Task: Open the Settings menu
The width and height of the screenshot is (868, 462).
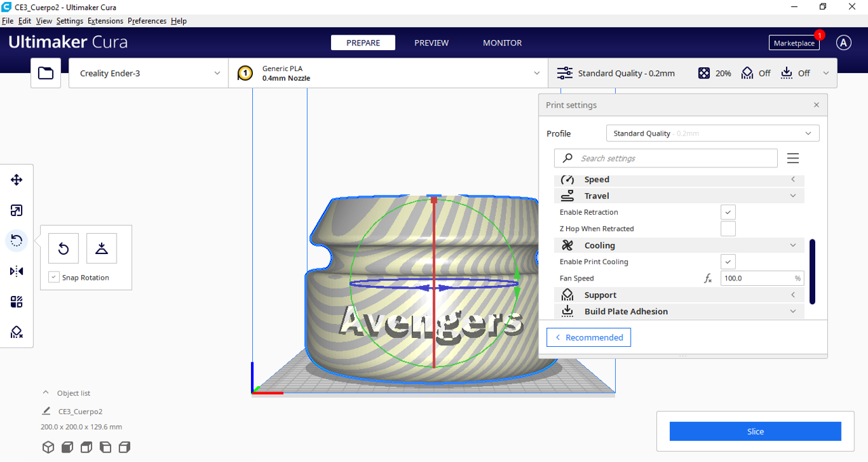Action: tap(70, 21)
